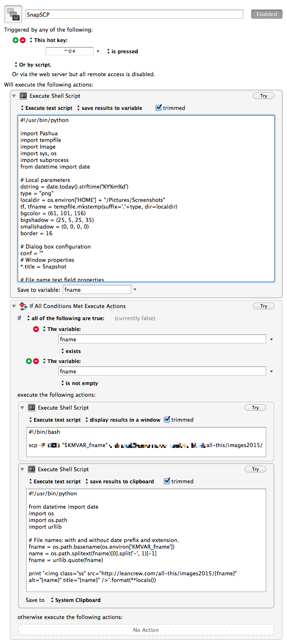Add condition after 'fname is not empty'
This screenshot has height=644, width=287.
click(x=29, y=361)
